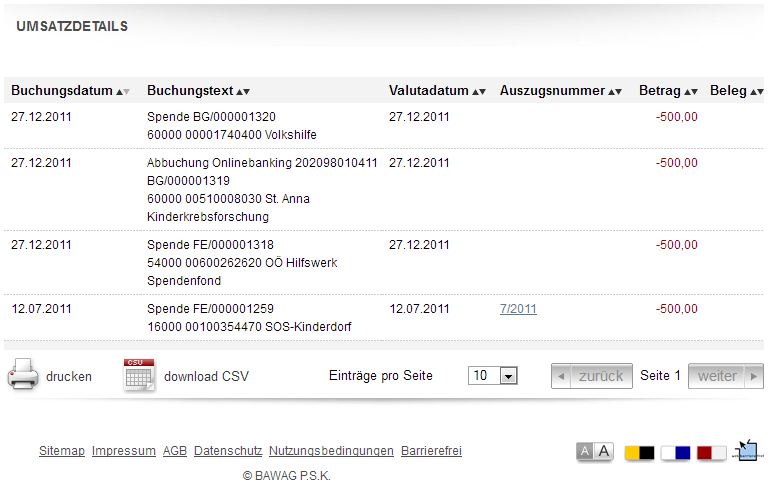Sort by Buchungstext using its arrows
The width and height of the screenshot is (777, 482).
243,92
